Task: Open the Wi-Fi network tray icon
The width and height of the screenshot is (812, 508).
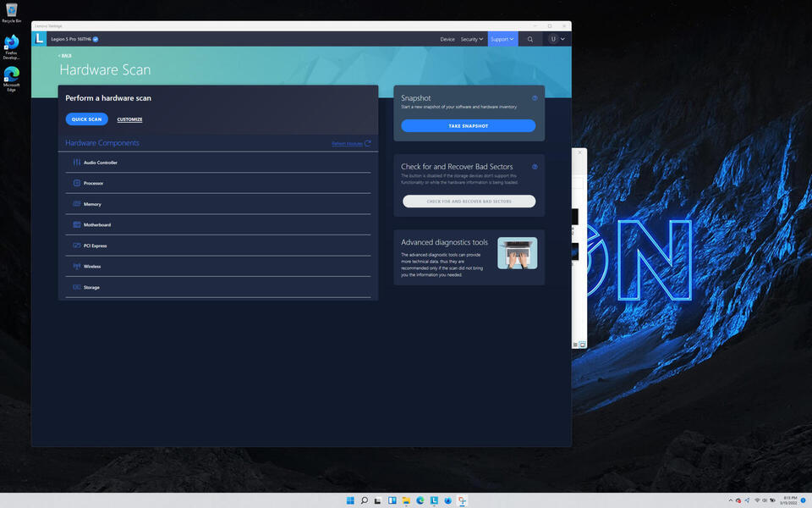Action: [757, 500]
